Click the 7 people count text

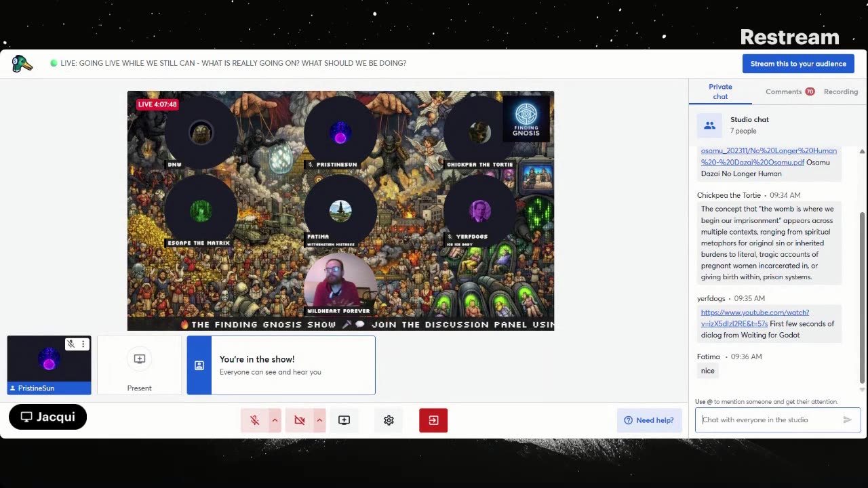coord(743,131)
